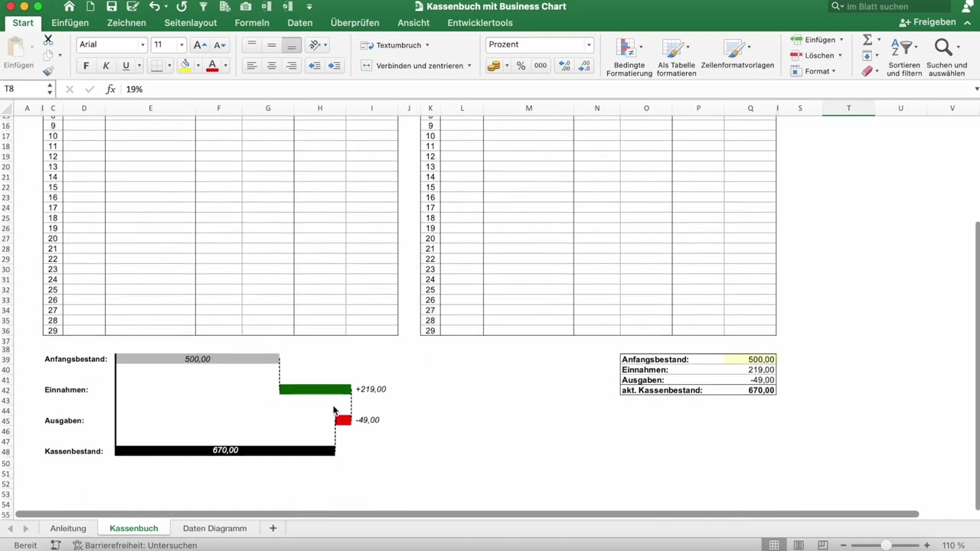This screenshot has height=551, width=980.
Task: Click the zoom slider handle
Action: coord(886,546)
